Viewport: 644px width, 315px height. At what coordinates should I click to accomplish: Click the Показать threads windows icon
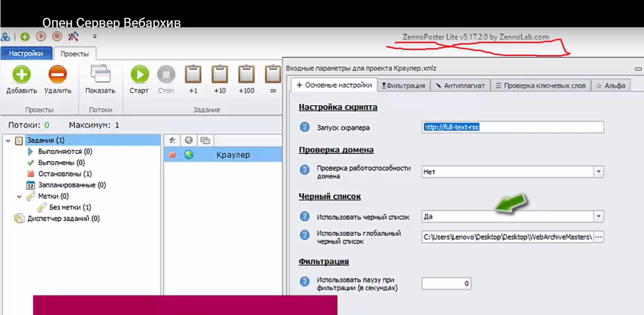[x=100, y=74]
